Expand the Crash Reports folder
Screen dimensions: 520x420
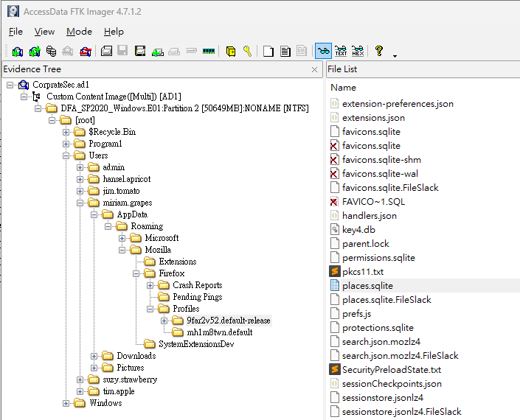coord(150,285)
